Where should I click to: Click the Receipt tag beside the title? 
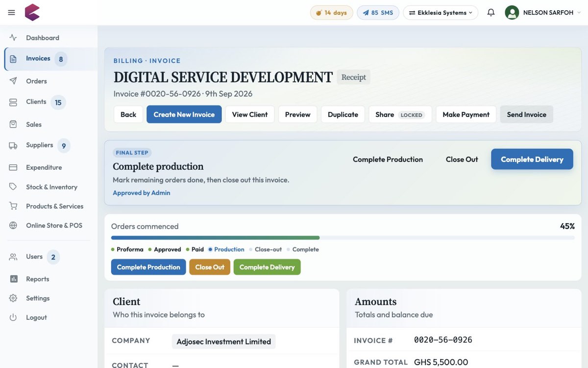pos(354,77)
